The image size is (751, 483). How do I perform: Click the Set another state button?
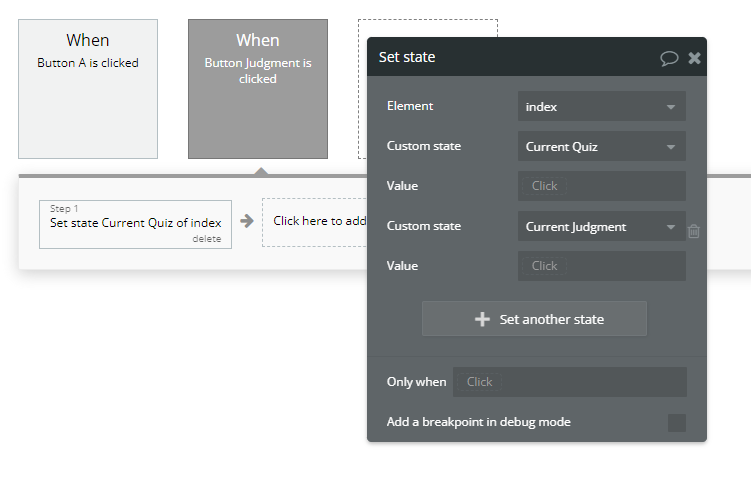pyautogui.click(x=534, y=319)
